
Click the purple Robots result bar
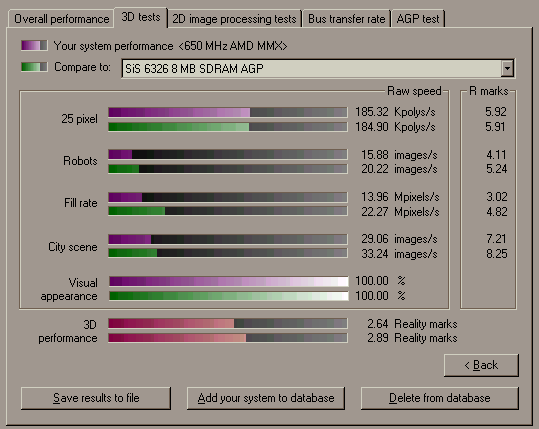point(228,154)
